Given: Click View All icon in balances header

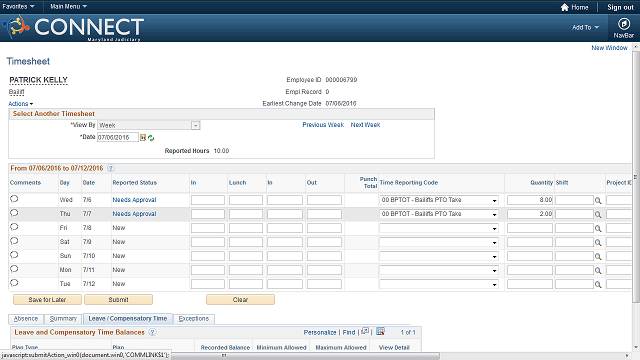Looking at the screenshot, I should point(365,331).
